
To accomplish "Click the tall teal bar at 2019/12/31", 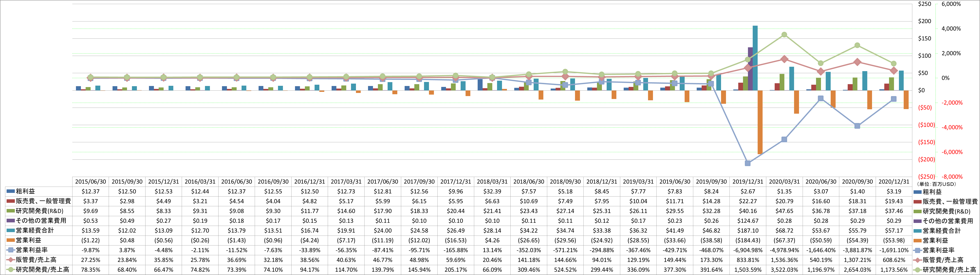I will point(755,58).
